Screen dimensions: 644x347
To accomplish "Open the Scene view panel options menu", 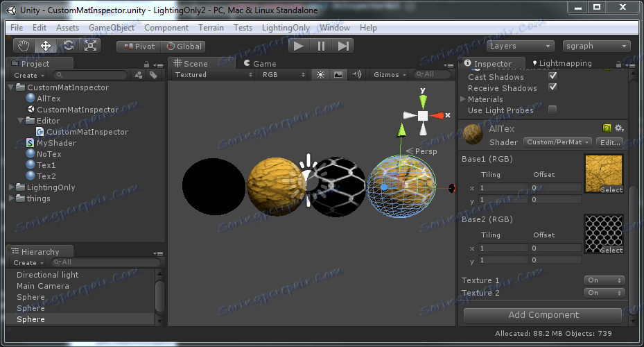I will (449, 65).
